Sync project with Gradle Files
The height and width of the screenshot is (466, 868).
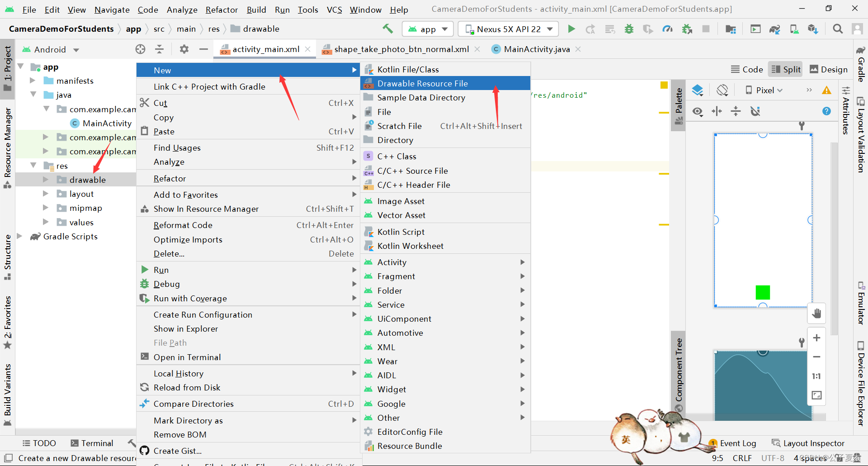point(775,29)
